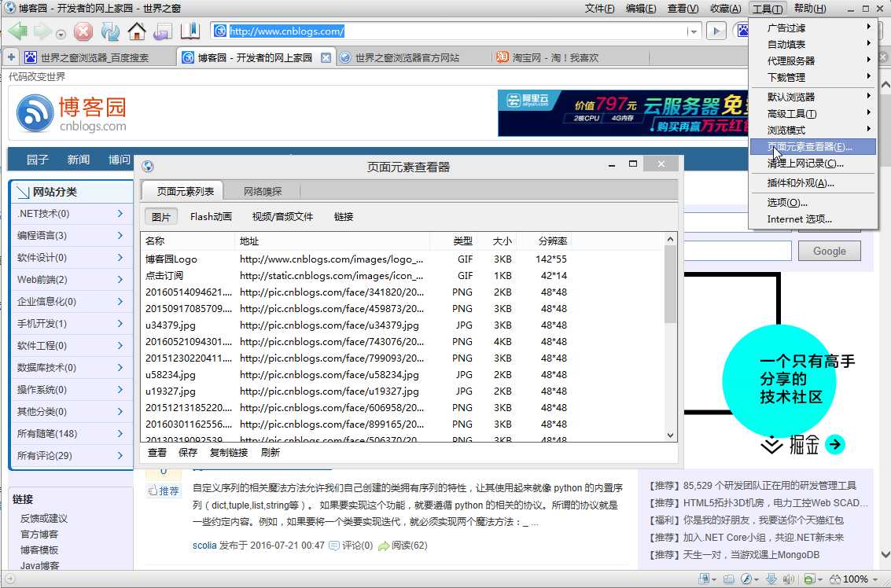This screenshot has height=588, width=891.
Task: Click the undo-close-tab icon beside Home
Action: 163,31
